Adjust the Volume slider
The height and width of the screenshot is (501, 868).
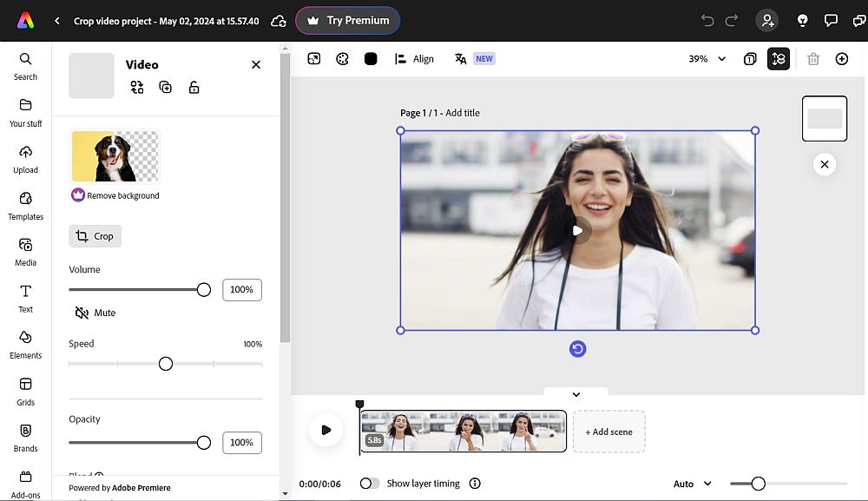point(203,289)
